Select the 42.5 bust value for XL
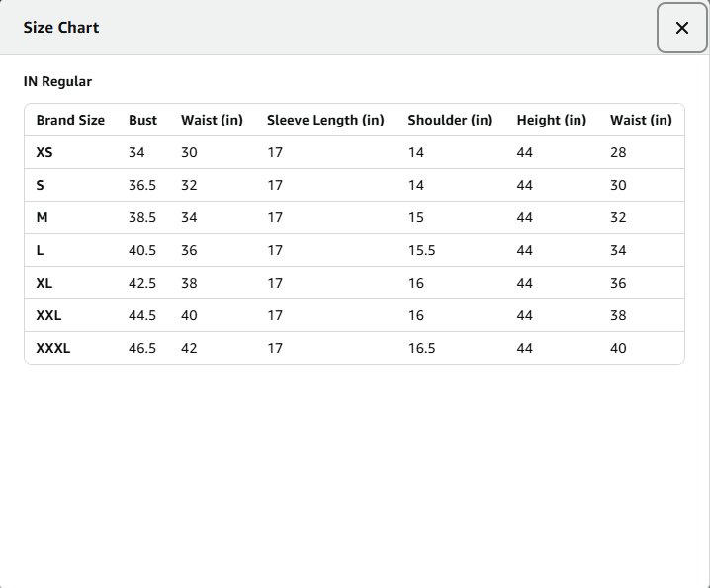The height and width of the screenshot is (588, 710). click(142, 283)
